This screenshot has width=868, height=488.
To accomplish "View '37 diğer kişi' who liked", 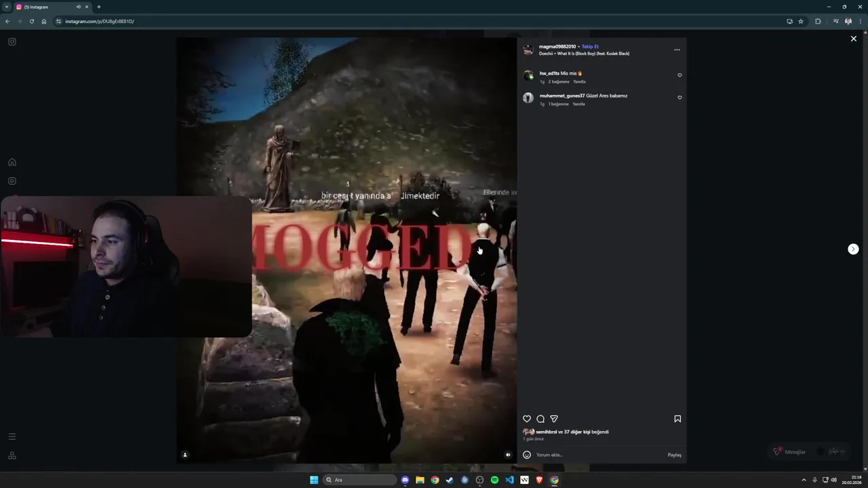I will tap(577, 432).
